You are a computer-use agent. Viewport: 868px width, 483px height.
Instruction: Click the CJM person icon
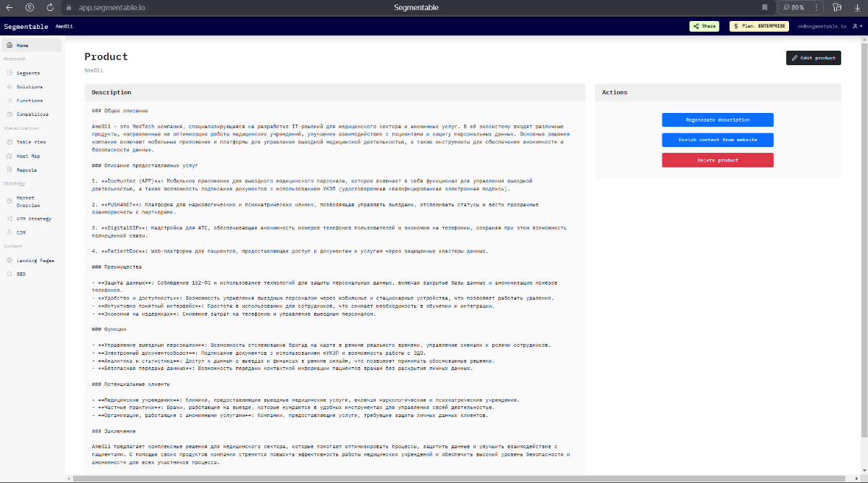click(x=9, y=232)
